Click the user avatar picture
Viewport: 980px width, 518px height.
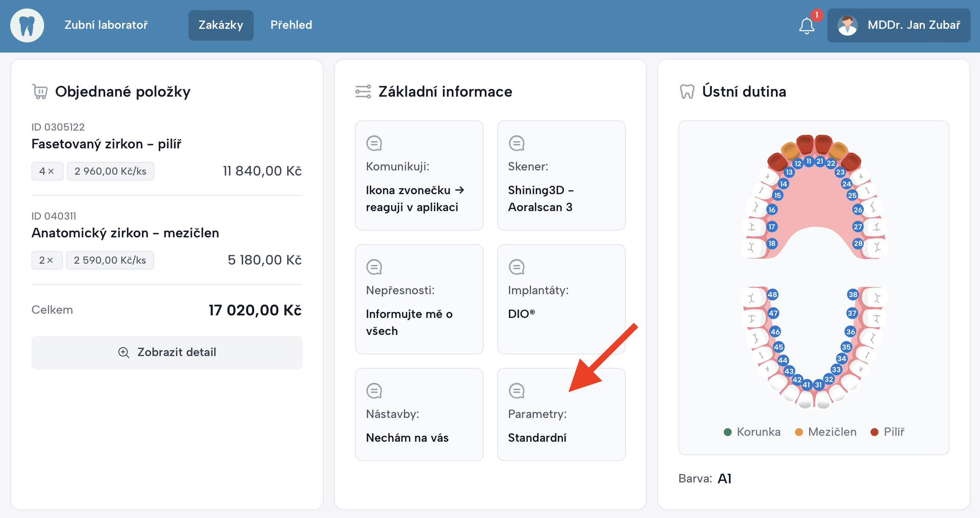[x=847, y=25]
